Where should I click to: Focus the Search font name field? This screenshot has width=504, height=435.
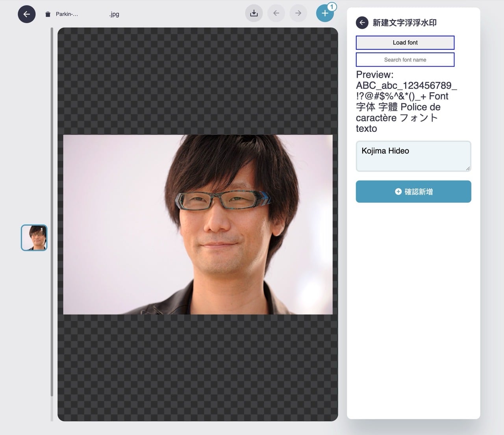coord(405,60)
